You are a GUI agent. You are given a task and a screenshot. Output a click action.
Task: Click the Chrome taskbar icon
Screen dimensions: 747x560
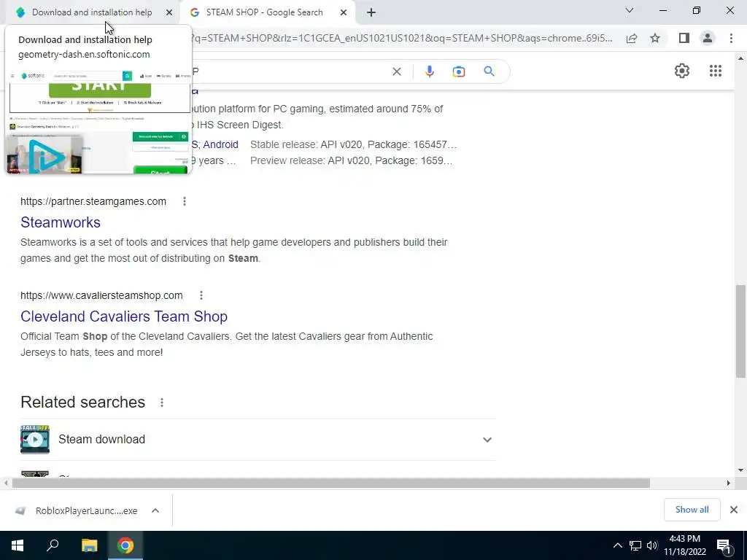[125, 545]
